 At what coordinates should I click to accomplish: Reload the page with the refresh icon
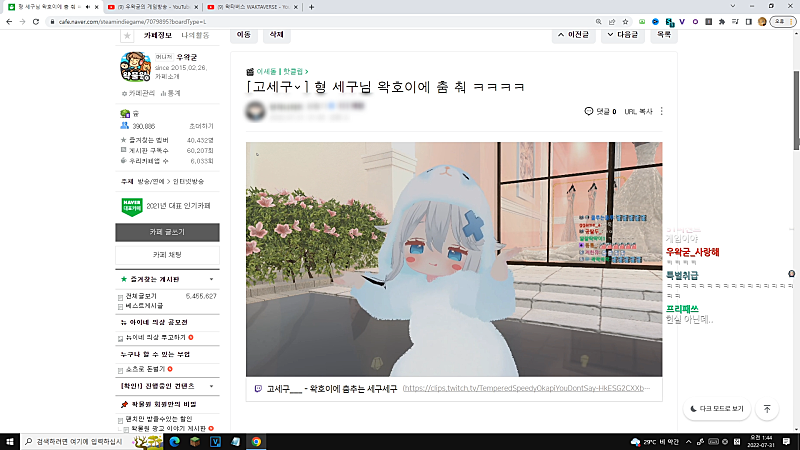coord(36,22)
